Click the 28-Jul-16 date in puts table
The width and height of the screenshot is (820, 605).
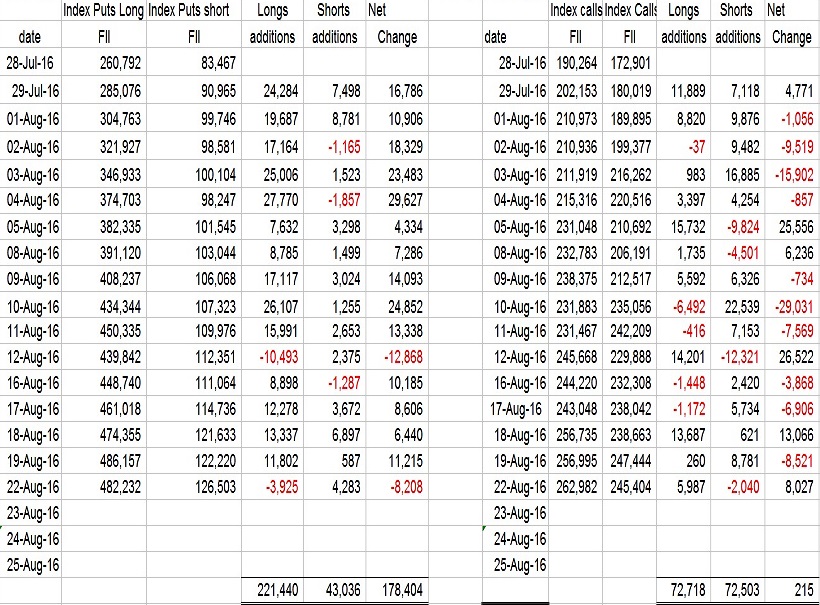tap(32, 64)
